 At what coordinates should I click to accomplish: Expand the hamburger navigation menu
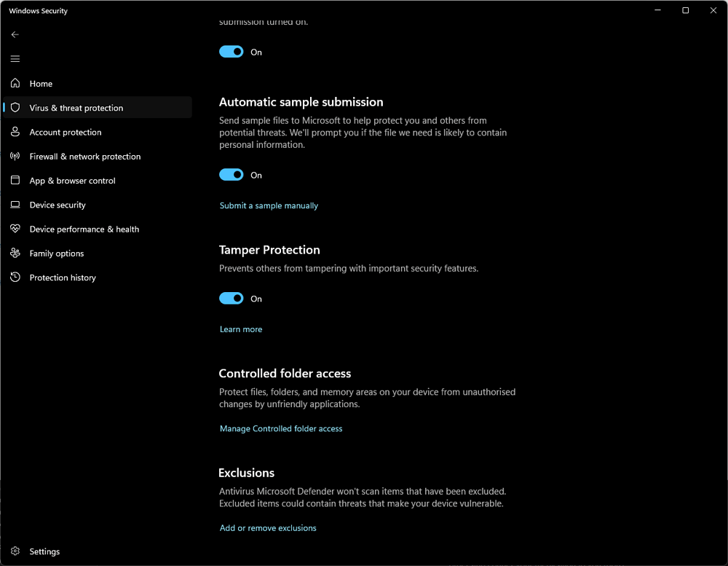click(x=15, y=58)
